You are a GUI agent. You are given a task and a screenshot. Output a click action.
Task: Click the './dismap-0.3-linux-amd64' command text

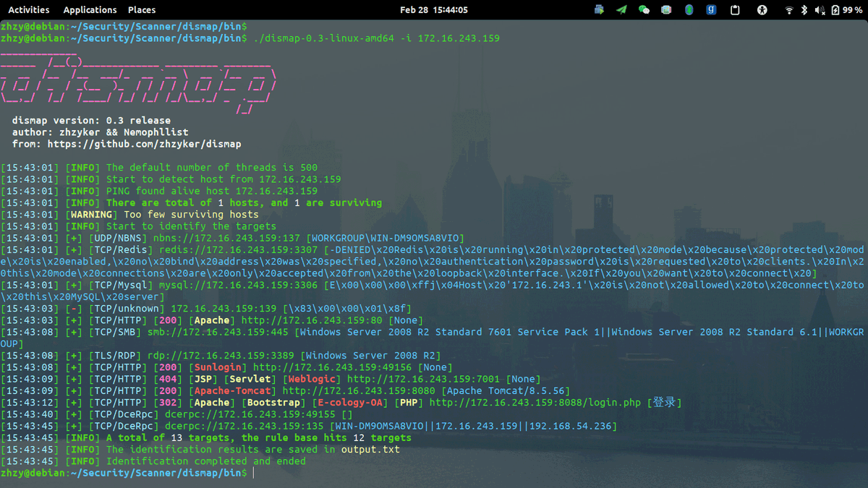coord(325,38)
